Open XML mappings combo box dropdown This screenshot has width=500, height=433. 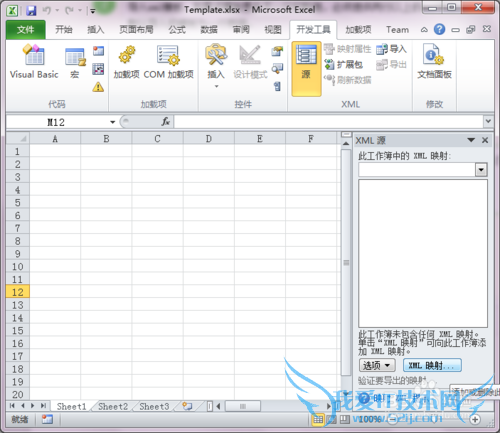[x=481, y=170]
